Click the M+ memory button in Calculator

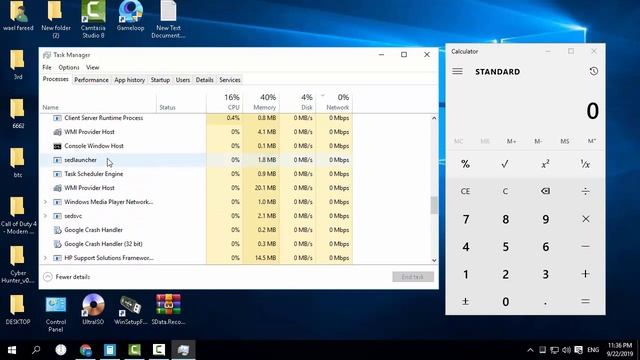(x=511, y=141)
